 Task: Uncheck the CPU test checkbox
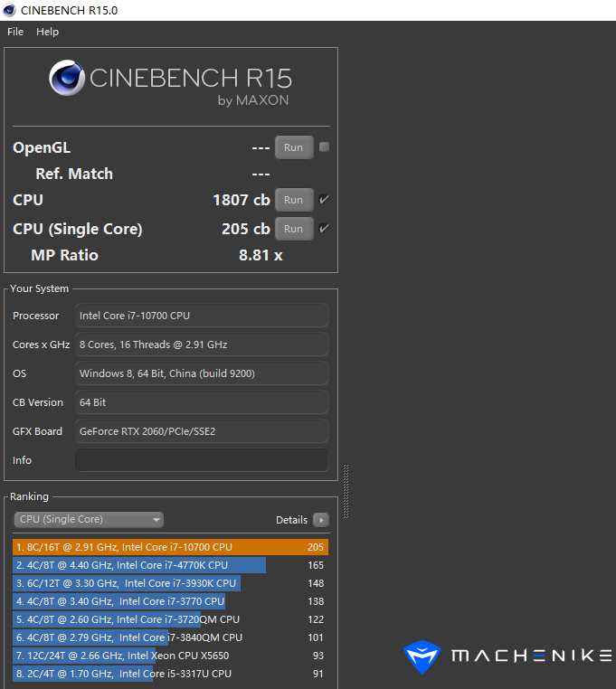tap(324, 200)
